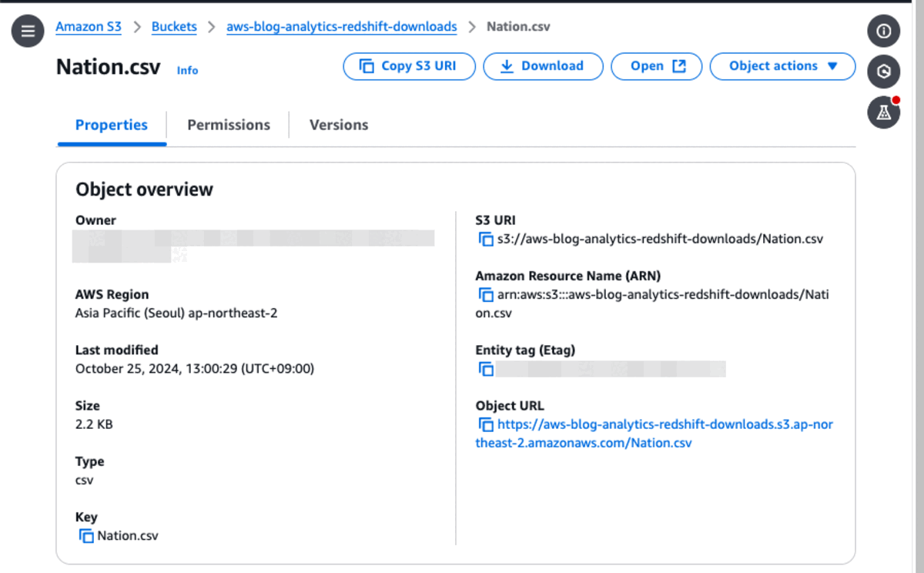
Task: Click the type value csv
Action: tap(84, 481)
